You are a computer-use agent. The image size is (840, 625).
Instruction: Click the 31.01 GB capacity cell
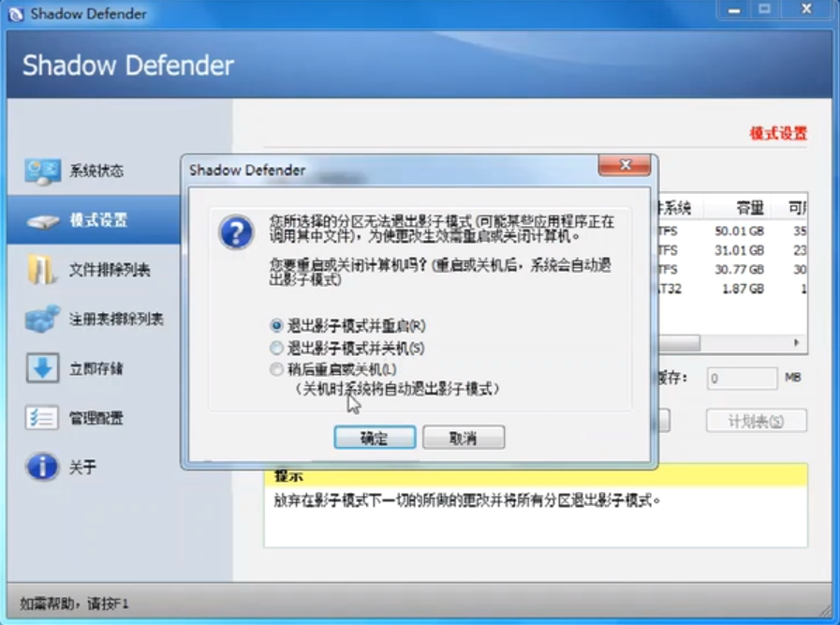coord(739,250)
